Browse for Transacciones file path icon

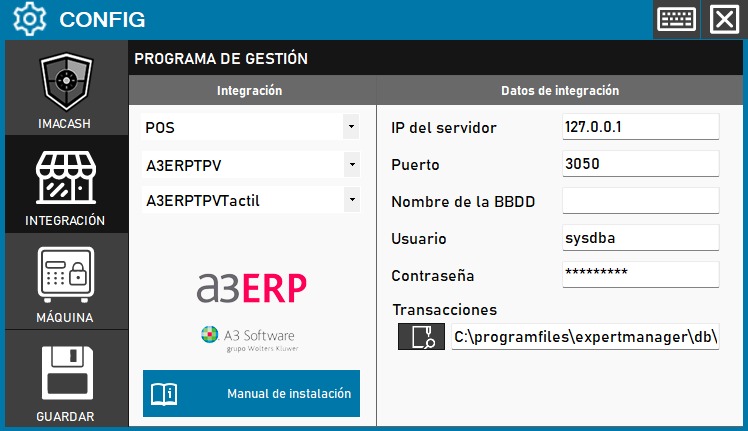(x=421, y=337)
